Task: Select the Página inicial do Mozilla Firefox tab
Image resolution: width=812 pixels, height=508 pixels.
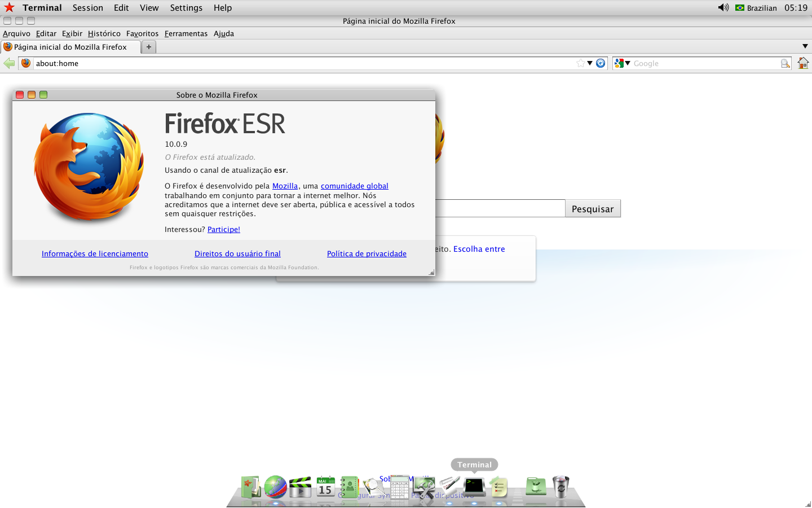Action: [x=70, y=47]
